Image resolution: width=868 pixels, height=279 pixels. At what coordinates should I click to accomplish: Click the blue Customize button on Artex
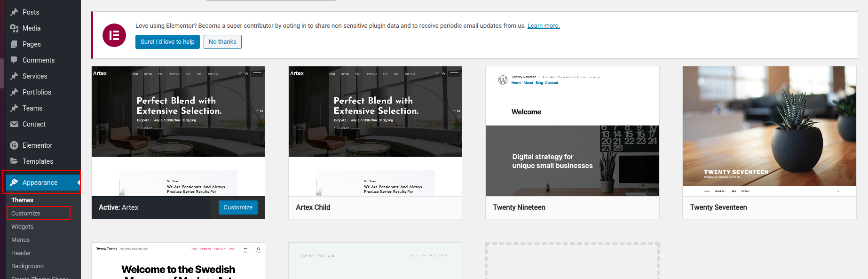coord(238,207)
